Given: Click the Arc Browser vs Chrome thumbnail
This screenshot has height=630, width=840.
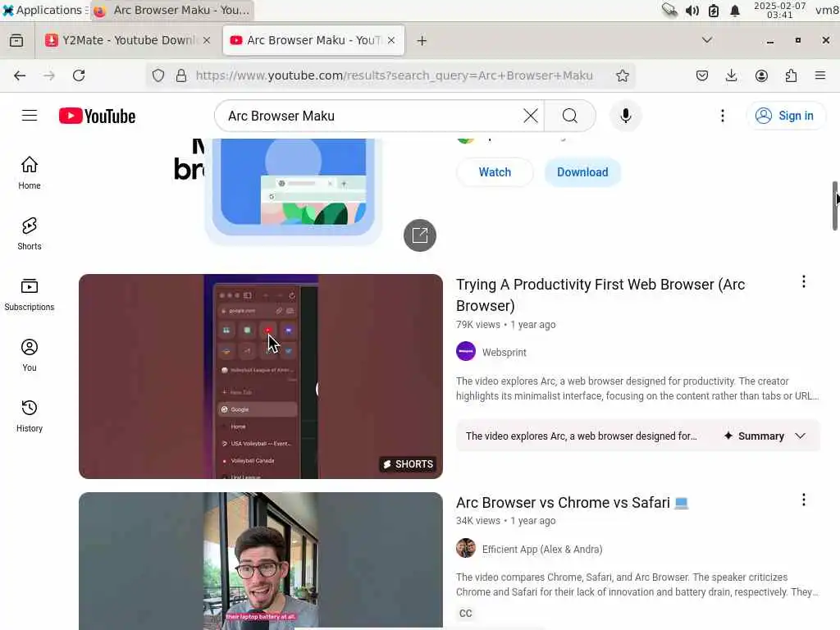Looking at the screenshot, I should (261, 561).
